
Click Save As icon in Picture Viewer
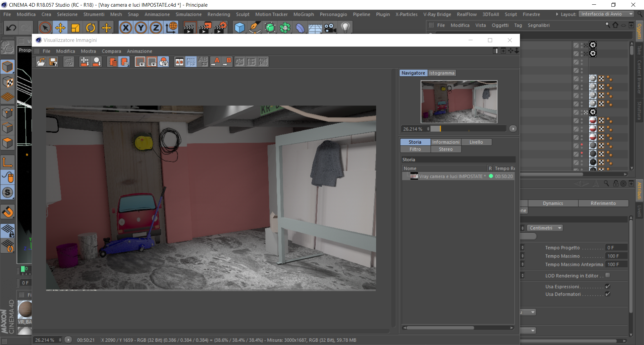tap(53, 62)
